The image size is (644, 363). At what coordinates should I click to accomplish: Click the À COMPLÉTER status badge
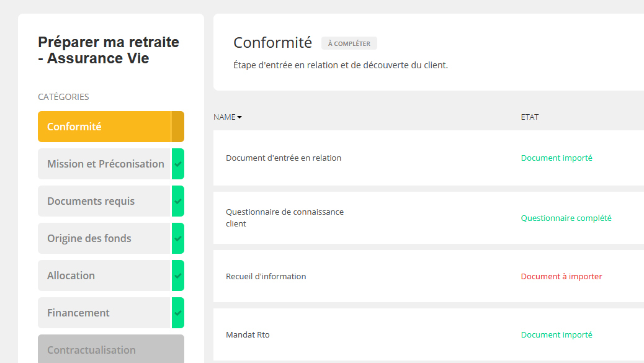(349, 43)
